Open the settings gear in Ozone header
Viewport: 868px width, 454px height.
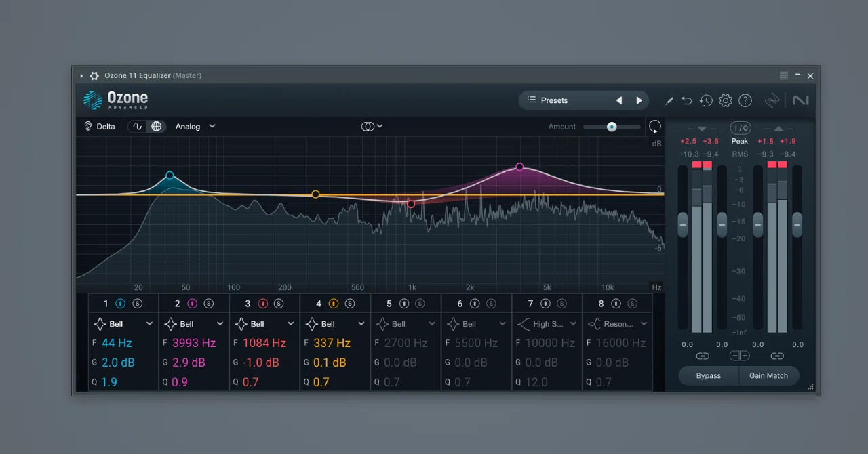pos(726,100)
